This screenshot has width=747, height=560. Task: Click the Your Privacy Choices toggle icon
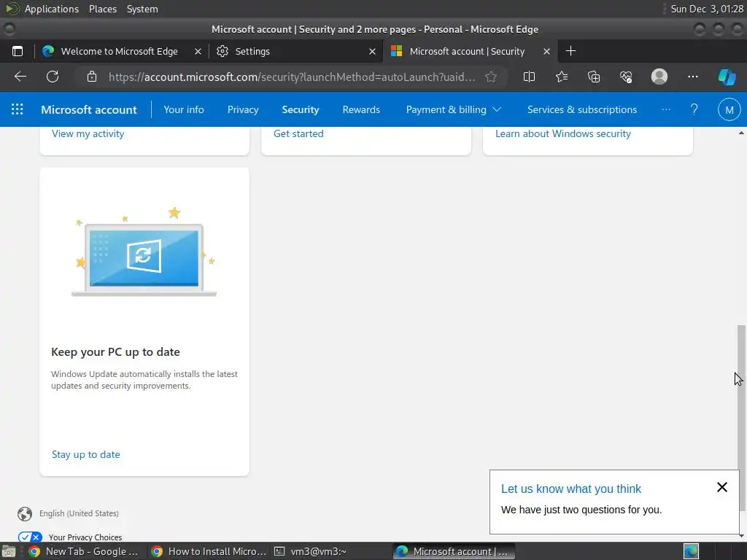30,537
